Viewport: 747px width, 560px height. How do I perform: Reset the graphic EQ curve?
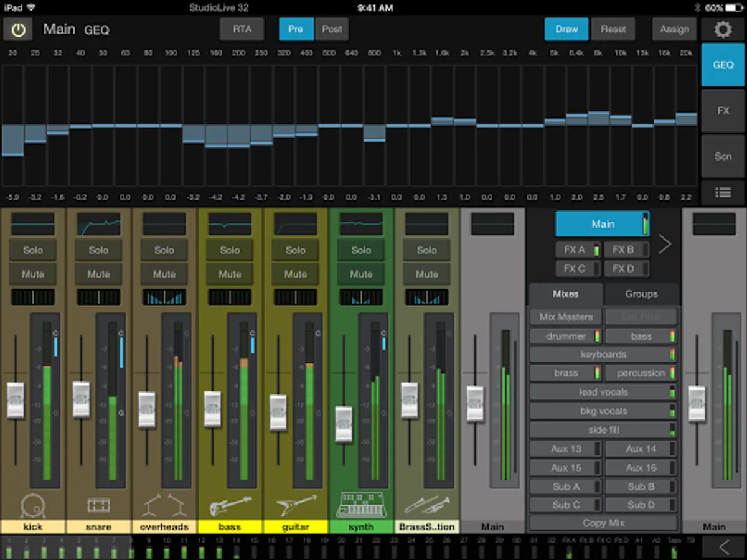pyautogui.click(x=613, y=29)
